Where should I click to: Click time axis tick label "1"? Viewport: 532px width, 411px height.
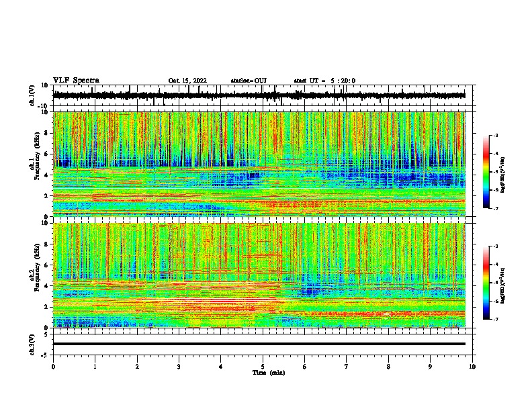pos(95,367)
